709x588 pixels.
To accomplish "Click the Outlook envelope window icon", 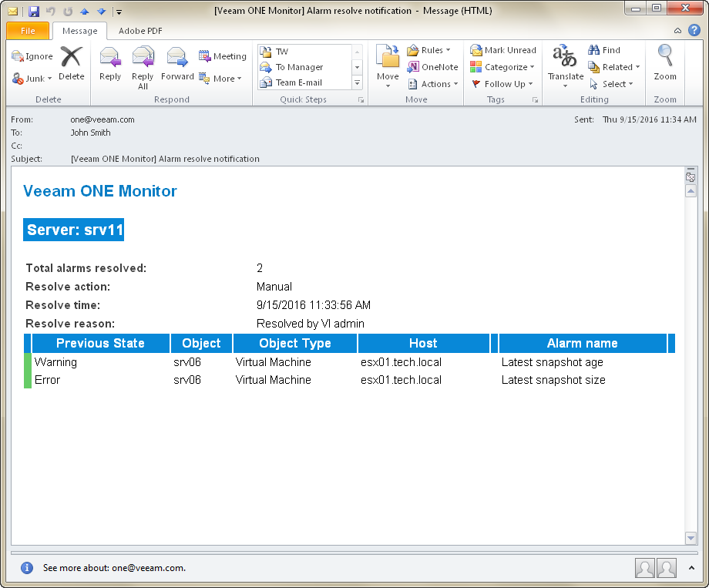I will pos(12,12).
